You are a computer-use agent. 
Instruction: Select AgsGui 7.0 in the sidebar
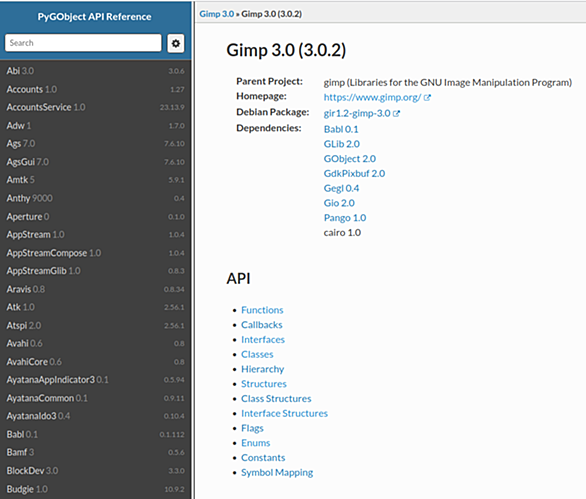pyautogui.click(x=95, y=162)
